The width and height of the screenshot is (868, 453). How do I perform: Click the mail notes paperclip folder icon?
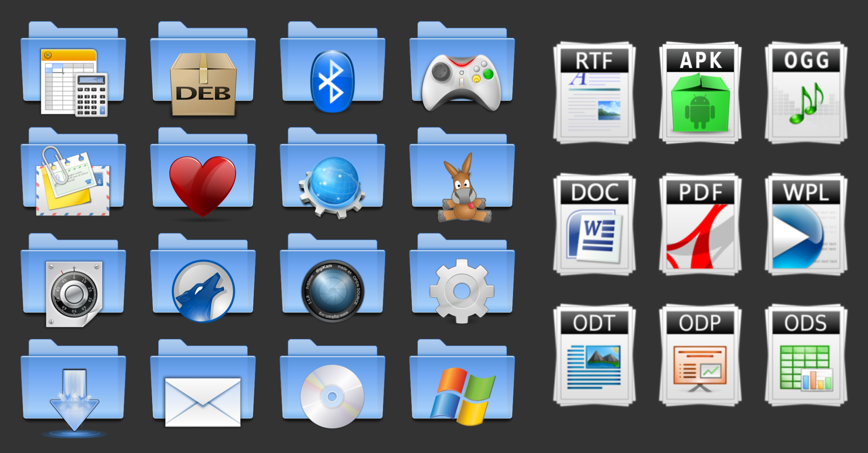73,172
